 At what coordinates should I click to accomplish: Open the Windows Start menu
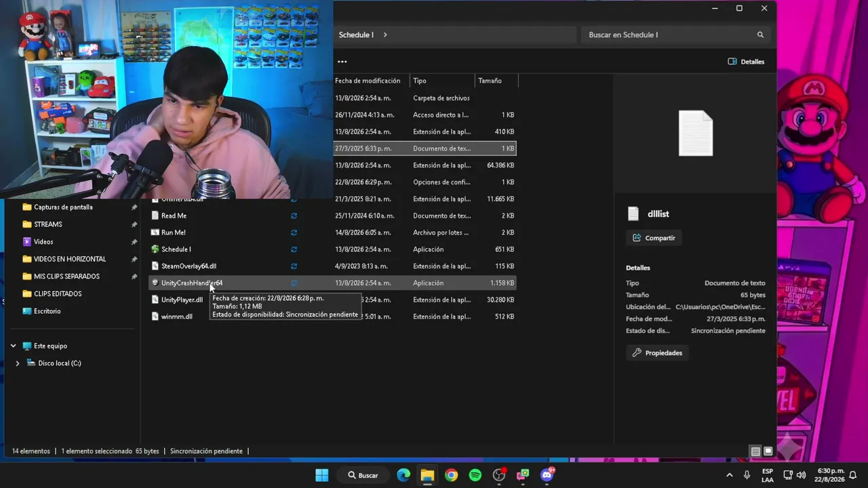[x=322, y=475]
